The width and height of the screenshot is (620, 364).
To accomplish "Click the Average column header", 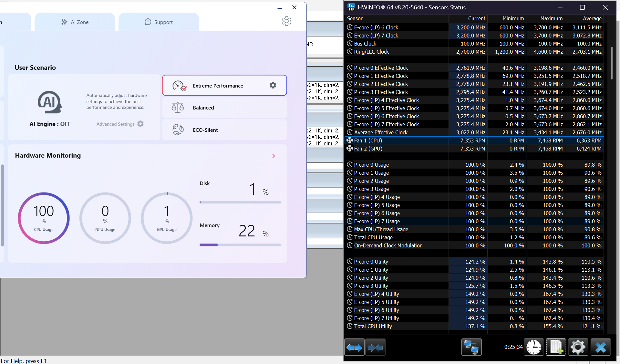I will pyautogui.click(x=584, y=19).
